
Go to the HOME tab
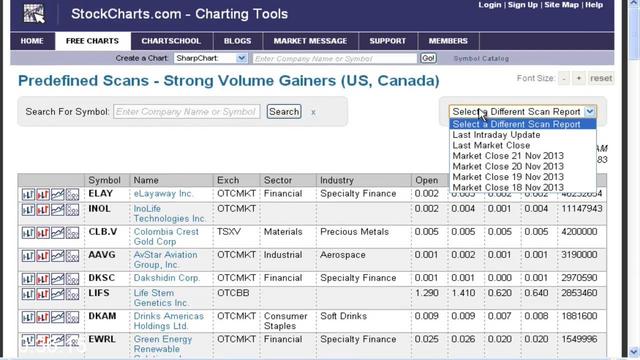[32, 41]
